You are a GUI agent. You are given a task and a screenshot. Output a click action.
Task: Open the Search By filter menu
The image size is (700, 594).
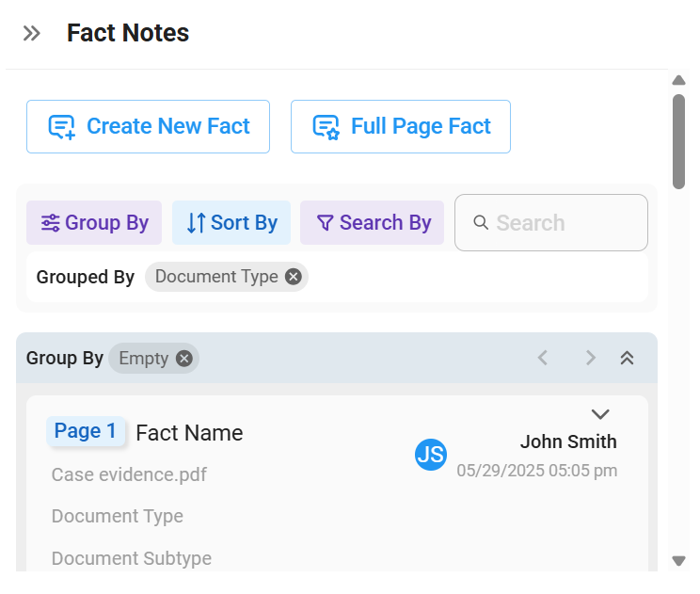pos(372,222)
